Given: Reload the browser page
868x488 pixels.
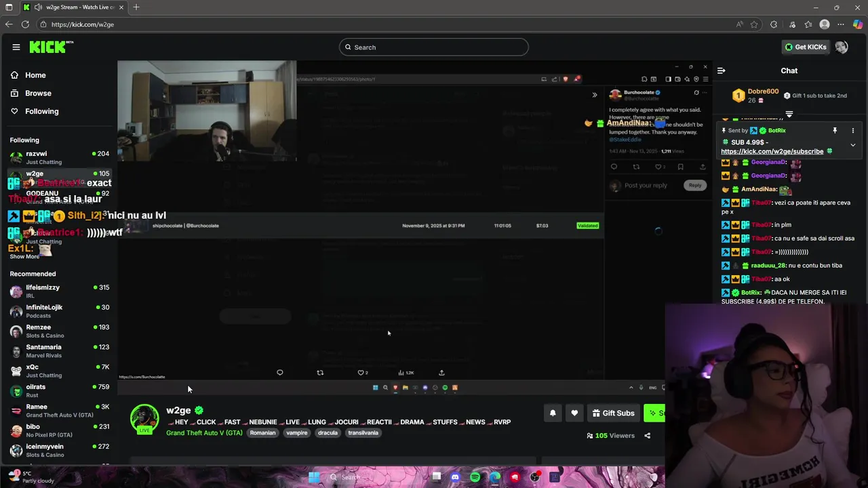Looking at the screenshot, I should click(25, 24).
